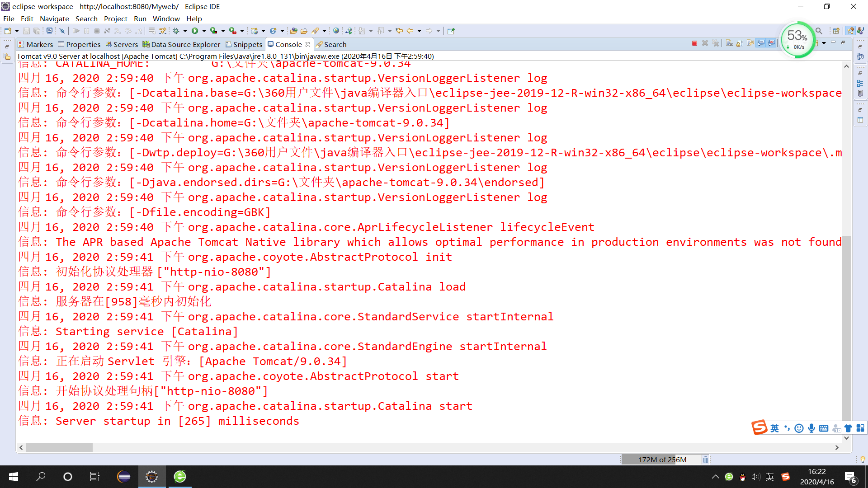Viewport: 868px width, 488px height.
Task: Terminate the running Tomcat server
Action: point(694,43)
